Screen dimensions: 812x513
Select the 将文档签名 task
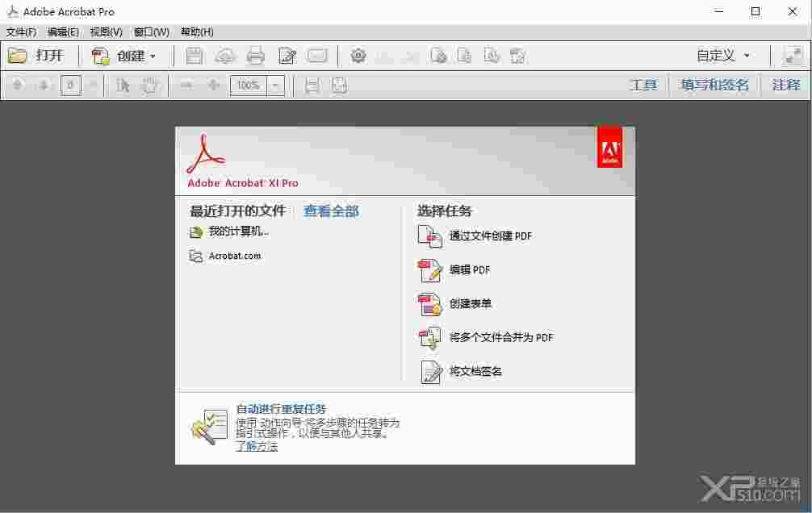[x=475, y=371]
